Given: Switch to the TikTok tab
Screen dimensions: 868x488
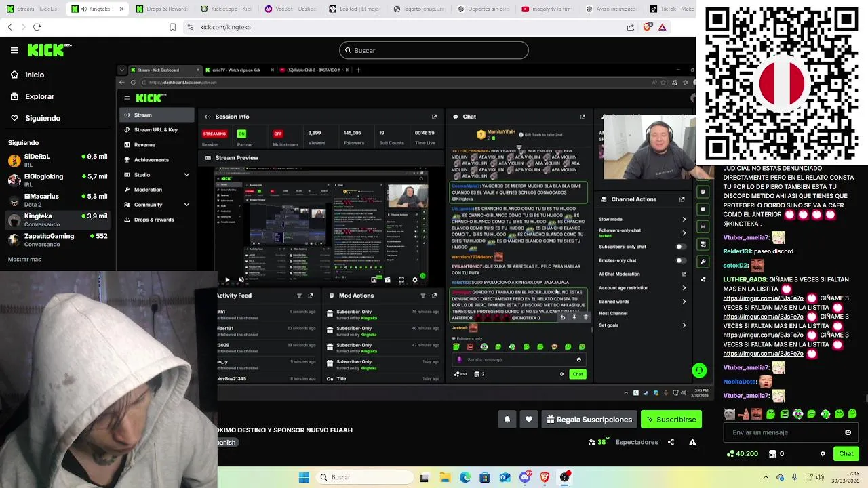Looking at the screenshot, I should pyautogui.click(x=672, y=9).
